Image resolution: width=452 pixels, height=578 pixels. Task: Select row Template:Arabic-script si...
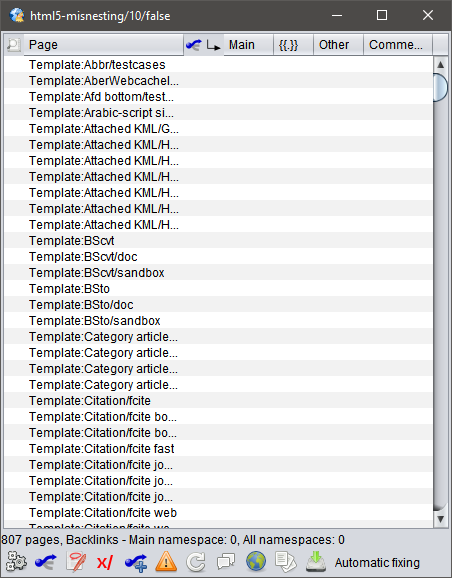pyautogui.click(x=218, y=112)
